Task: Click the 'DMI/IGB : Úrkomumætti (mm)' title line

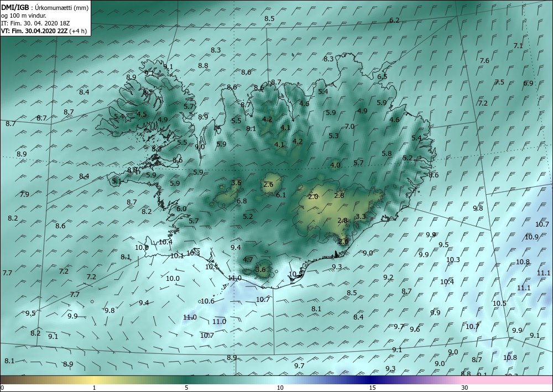Action: pos(44,7)
